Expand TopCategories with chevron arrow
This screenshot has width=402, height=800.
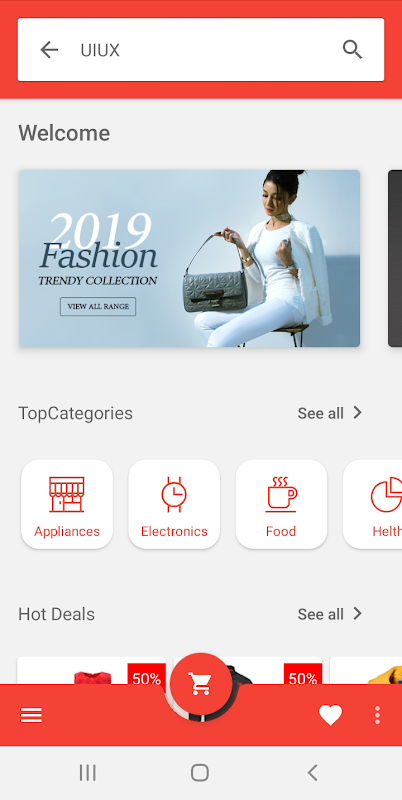click(358, 413)
